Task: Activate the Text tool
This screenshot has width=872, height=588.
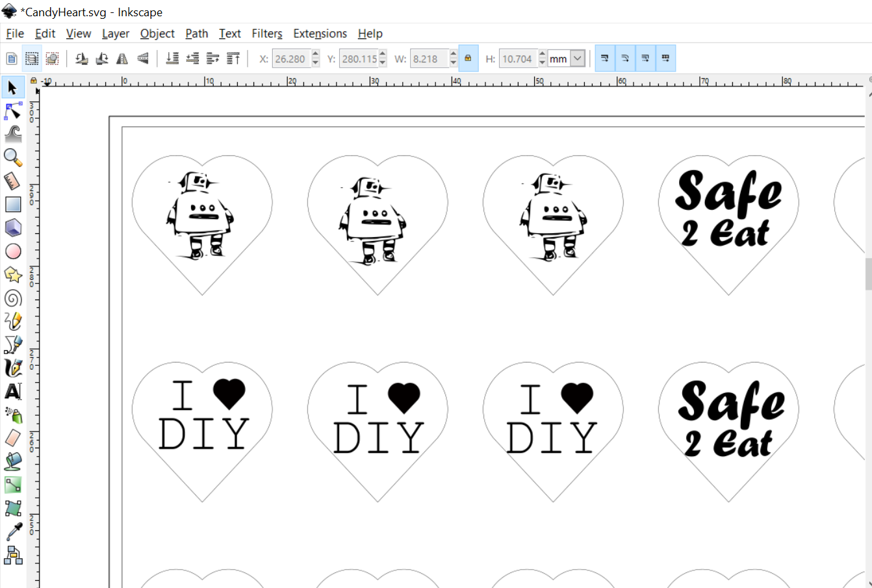Action: click(13, 391)
